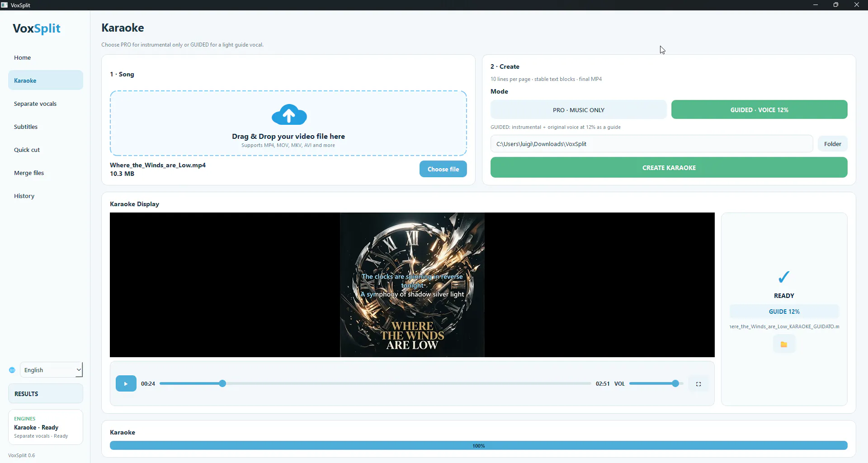Go to the Home page

(46, 57)
